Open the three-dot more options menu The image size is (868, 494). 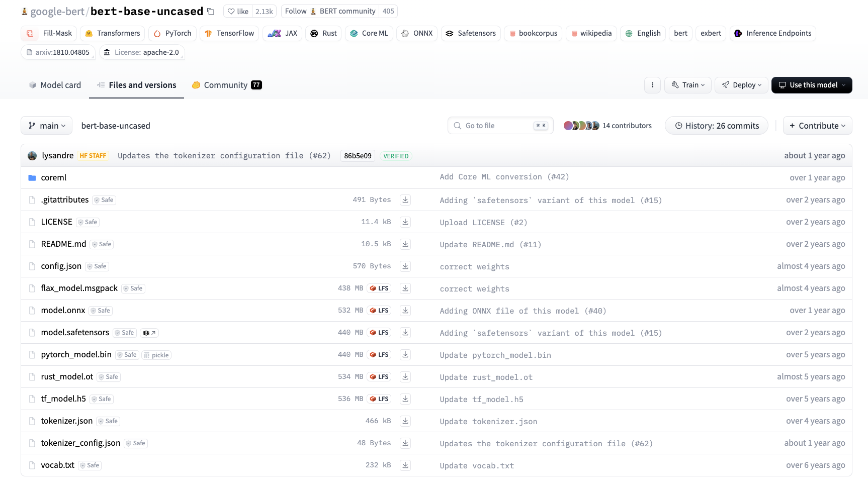[x=652, y=85]
